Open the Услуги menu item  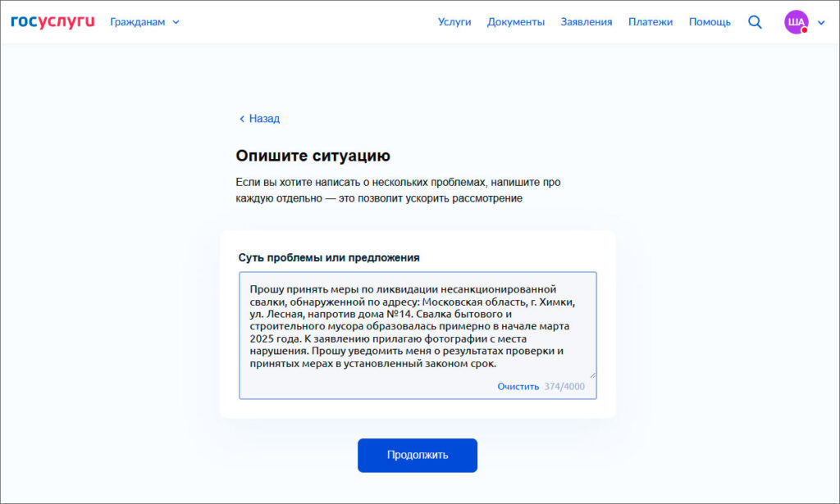tap(454, 22)
